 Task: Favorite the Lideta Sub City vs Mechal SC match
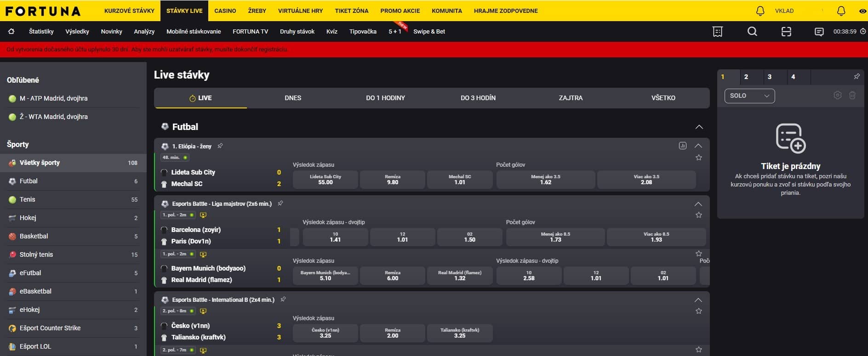699,158
